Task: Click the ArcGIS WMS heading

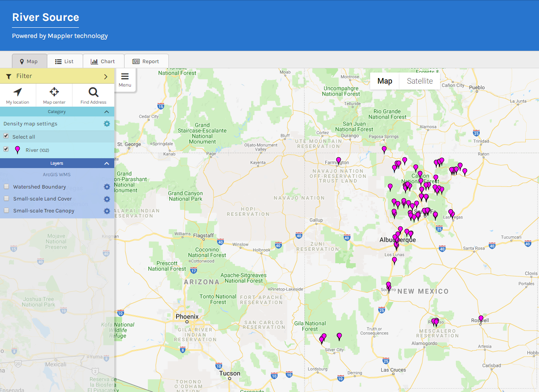Action: [x=57, y=174]
